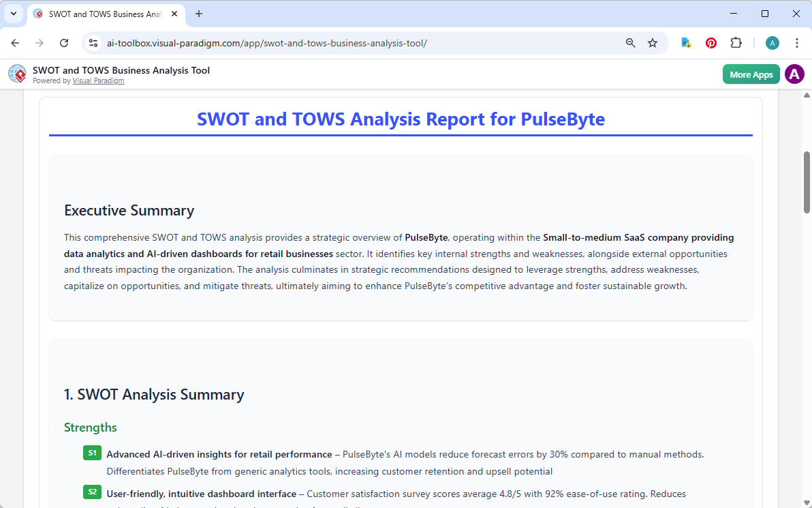Open Chrome's three-dot menu
Image resolution: width=812 pixels, height=508 pixels.
(x=797, y=42)
